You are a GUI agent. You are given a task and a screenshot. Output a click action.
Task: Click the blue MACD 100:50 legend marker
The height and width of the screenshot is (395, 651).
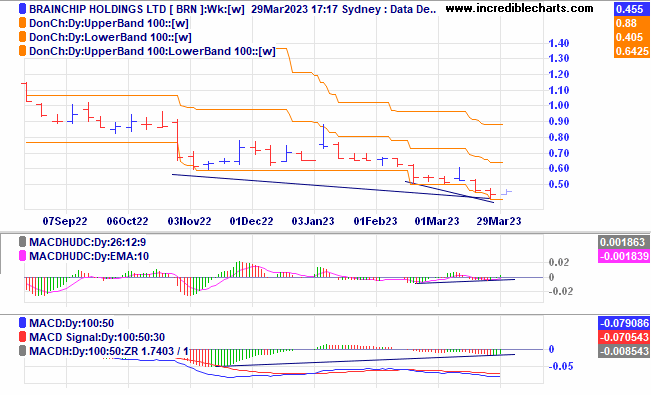coord(22,323)
